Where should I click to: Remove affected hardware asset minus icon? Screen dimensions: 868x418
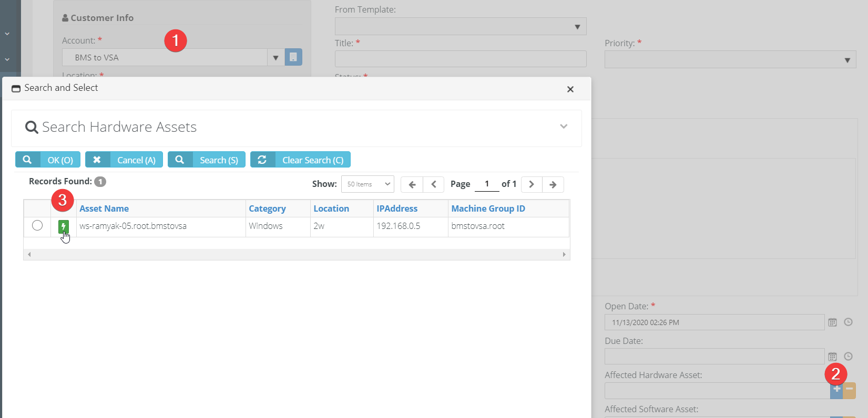pos(850,390)
